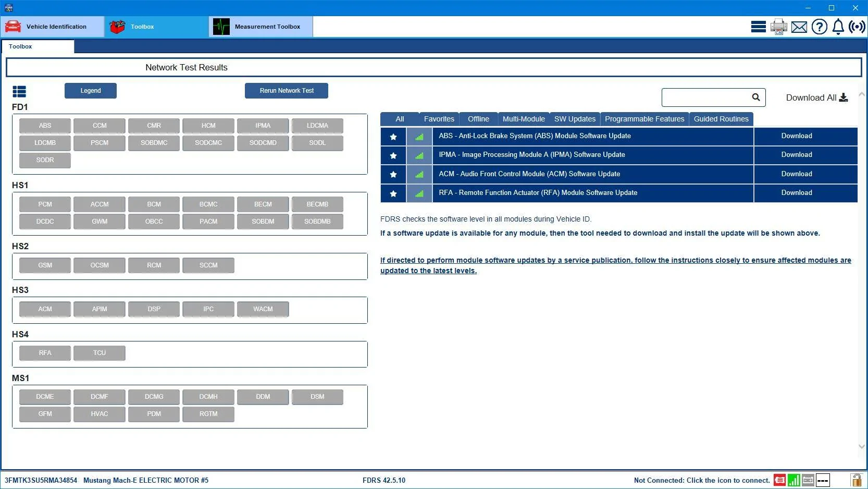Select the WACM module in HS3

263,309
